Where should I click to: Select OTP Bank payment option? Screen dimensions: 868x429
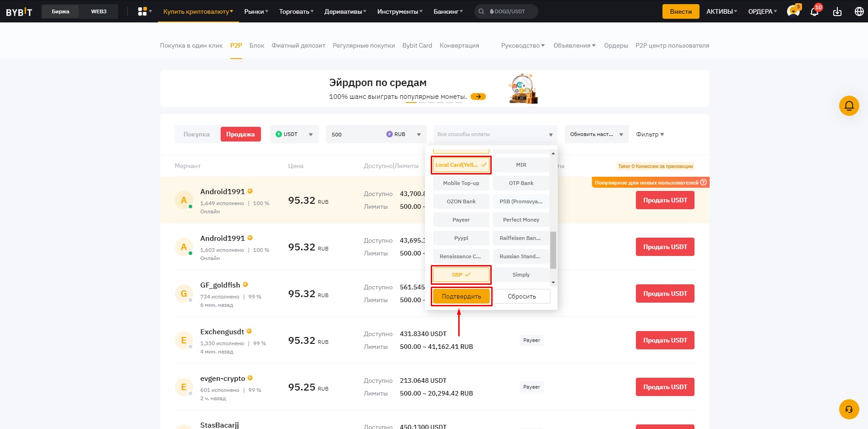[x=521, y=183]
